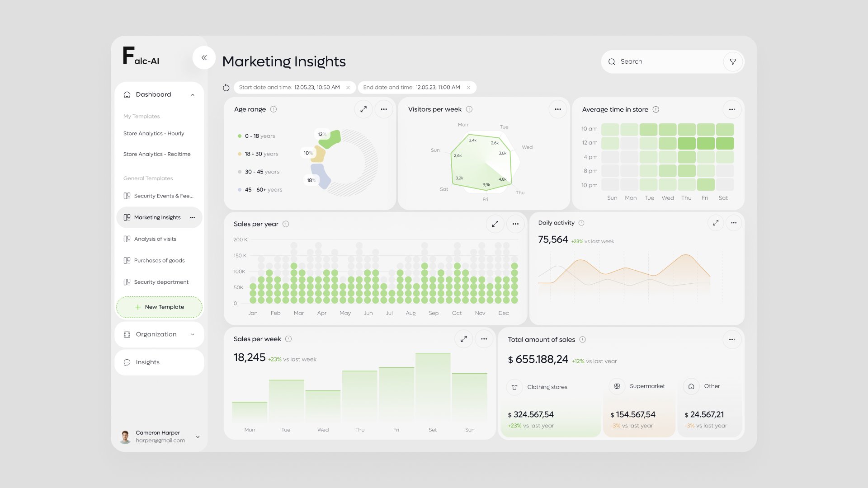868x488 pixels.
Task: Collapse the sidebar with double-chevron button
Action: (204, 58)
